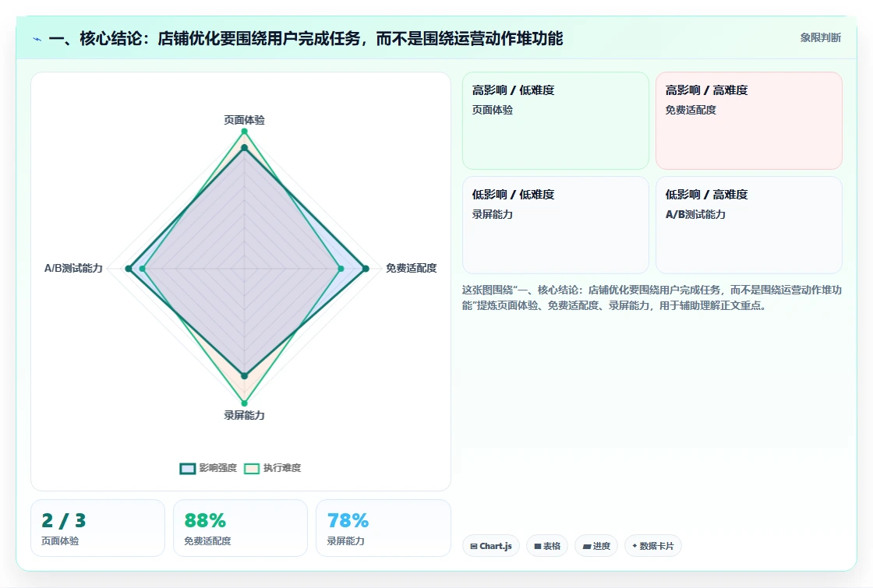873x588 pixels.
Task: Toggle the 影响强度 legend color box
Action: (188, 468)
